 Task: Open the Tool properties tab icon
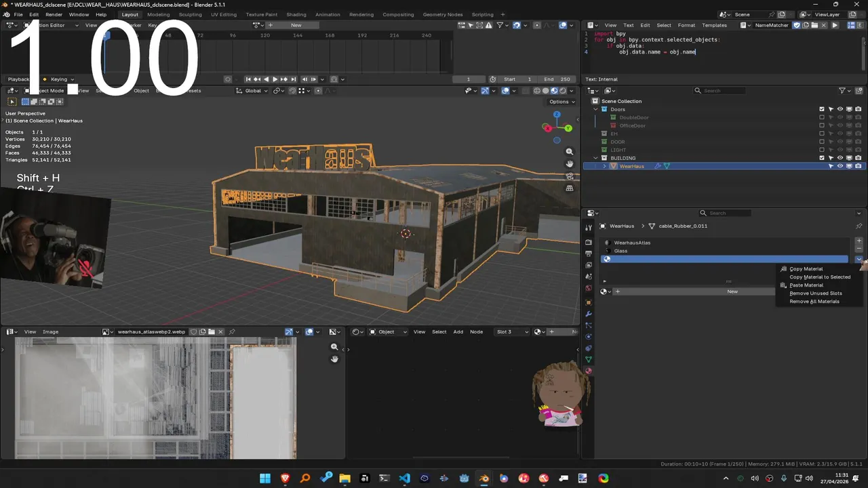[589, 228]
